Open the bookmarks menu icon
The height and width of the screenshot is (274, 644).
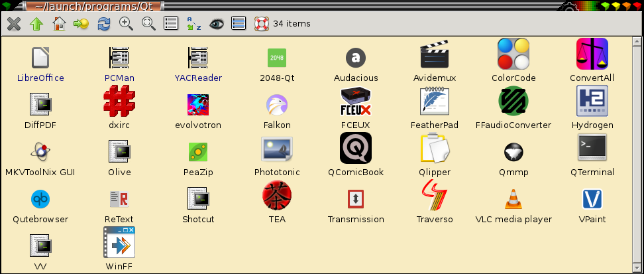tap(81, 23)
